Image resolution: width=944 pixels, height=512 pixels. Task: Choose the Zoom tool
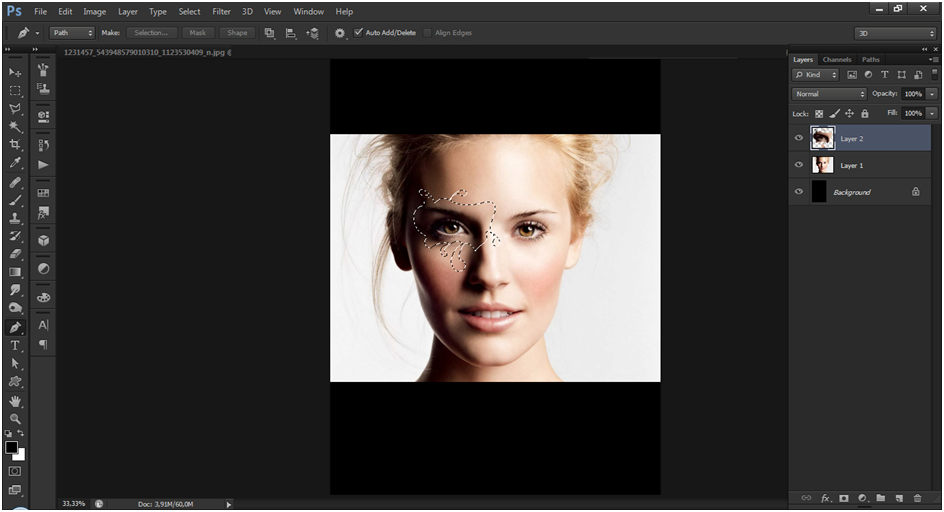[x=15, y=419]
